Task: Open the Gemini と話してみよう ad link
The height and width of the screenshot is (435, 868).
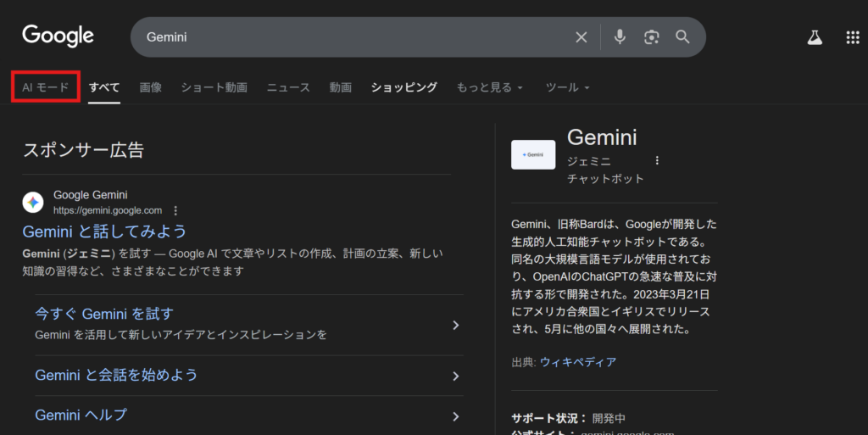Action: point(104,231)
